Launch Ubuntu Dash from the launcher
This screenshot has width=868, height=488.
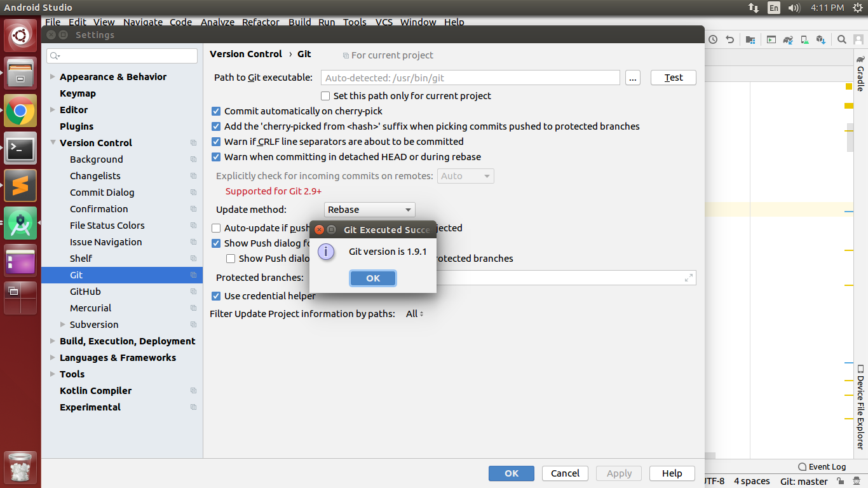point(20,35)
